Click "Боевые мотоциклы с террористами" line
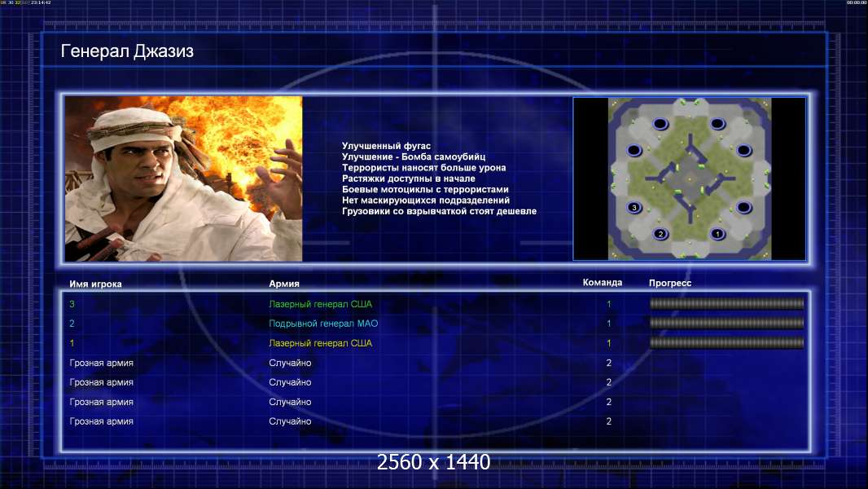 click(425, 189)
